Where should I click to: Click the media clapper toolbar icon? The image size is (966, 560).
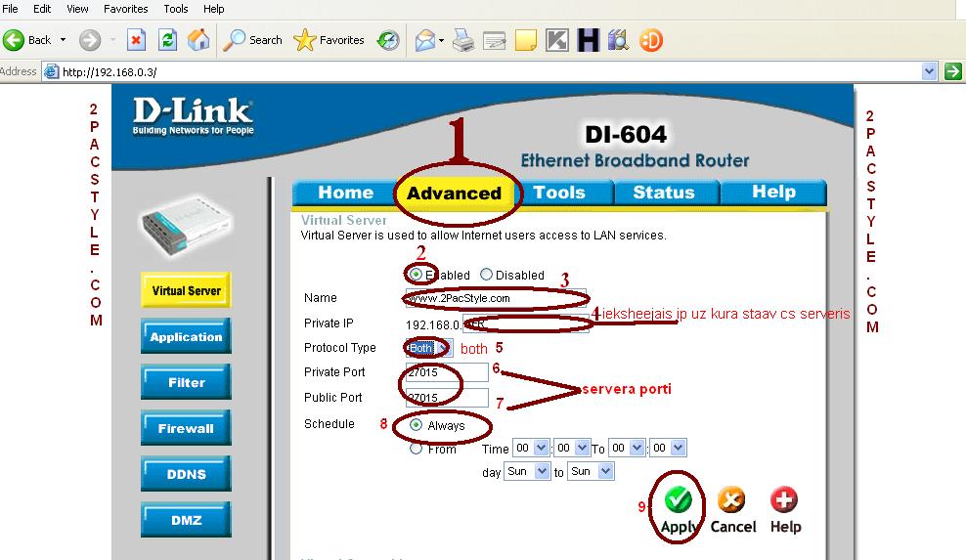[x=618, y=40]
